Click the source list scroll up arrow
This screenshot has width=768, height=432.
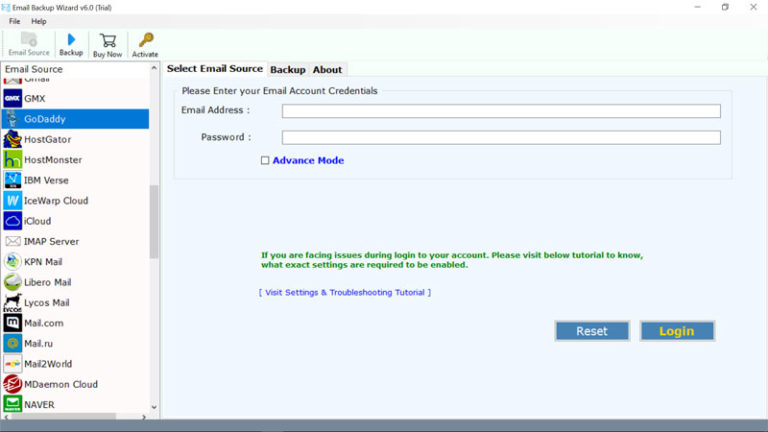coord(154,69)
